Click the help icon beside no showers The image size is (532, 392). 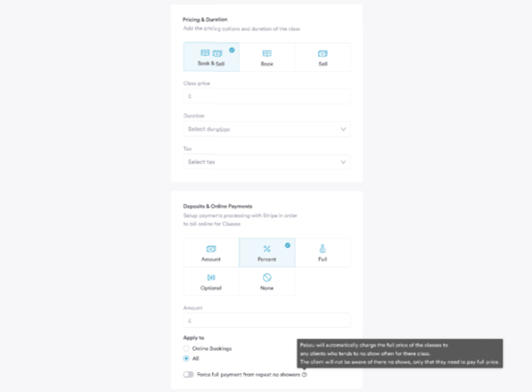coord(305,374)
